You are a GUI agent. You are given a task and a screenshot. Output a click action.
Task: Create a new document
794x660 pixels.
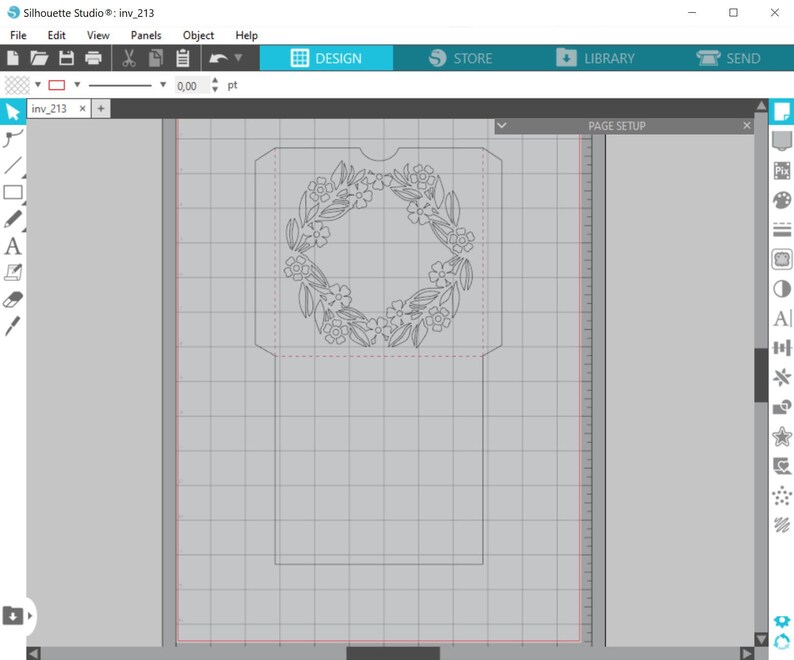click(x=13, y=58)
